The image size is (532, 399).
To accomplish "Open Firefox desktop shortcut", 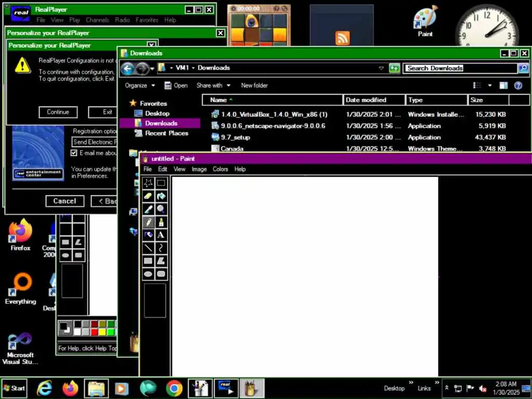I will pyautogui.click(x=20, y=235).
